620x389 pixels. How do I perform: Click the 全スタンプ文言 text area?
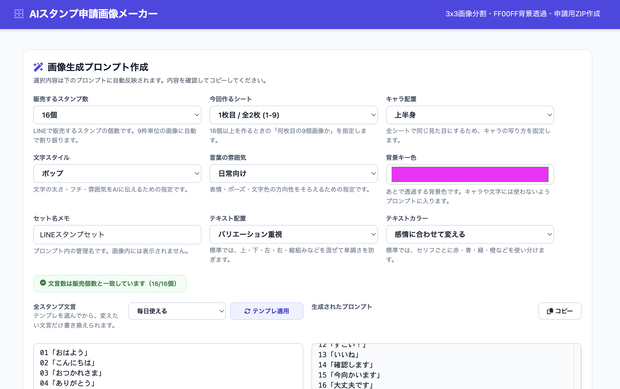coord(168,366)
